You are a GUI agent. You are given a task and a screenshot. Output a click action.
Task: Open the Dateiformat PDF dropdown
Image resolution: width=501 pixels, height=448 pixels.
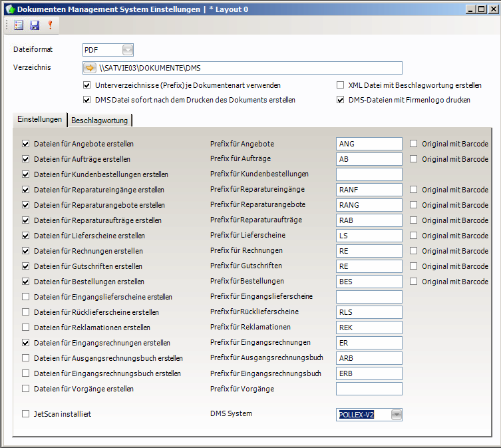pyautogui.click(x=128, y=50)
